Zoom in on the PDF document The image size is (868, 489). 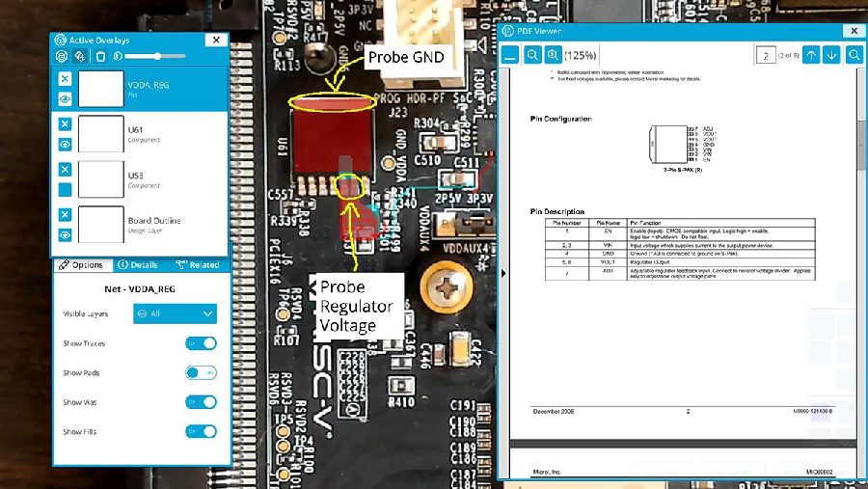(x=553, y=55)
